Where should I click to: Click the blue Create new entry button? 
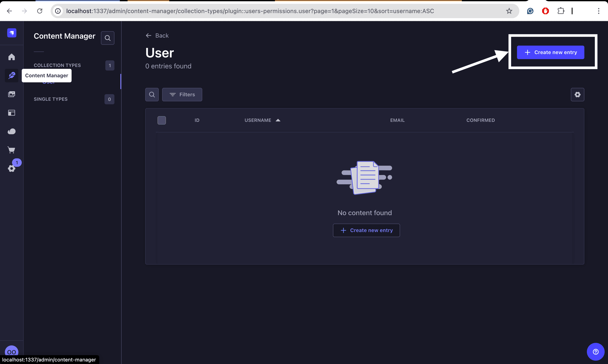[550, 52]
